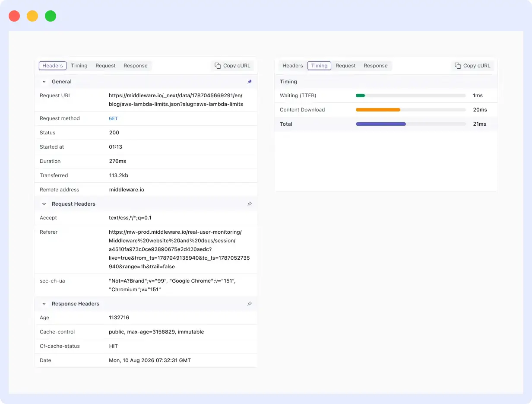The image size is (532, 404).
Task: Click the Waiting (TTFB) label
Action: tap(298, 95)
